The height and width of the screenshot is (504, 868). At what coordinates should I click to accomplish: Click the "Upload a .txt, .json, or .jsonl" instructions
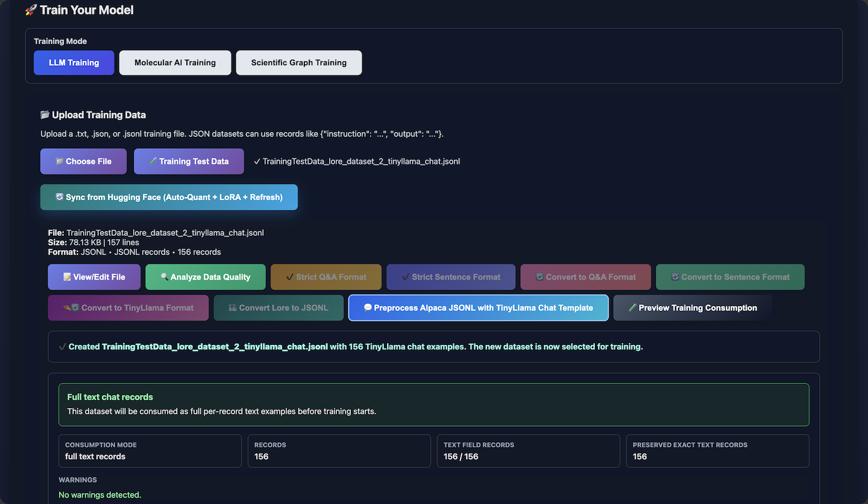242,134
